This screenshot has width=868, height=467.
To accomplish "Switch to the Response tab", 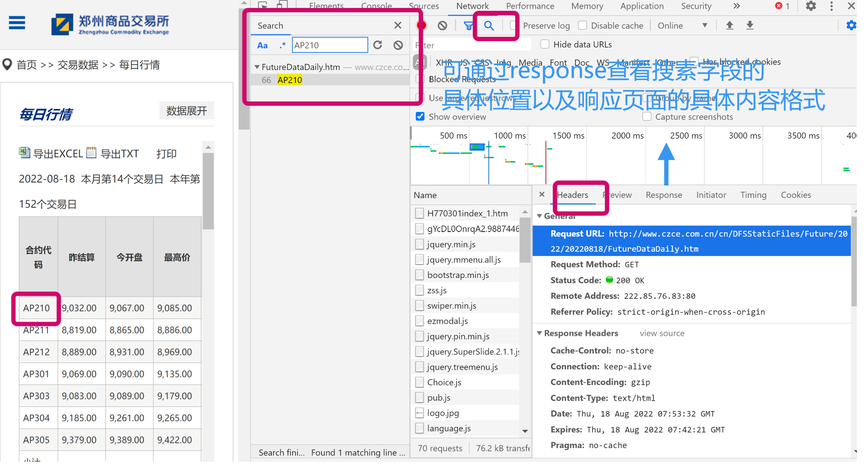I will tap(663, 195).
